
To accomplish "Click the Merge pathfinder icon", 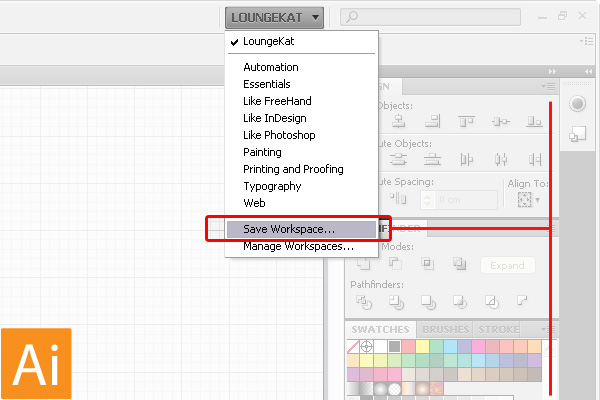I will (x=428, y=302).
